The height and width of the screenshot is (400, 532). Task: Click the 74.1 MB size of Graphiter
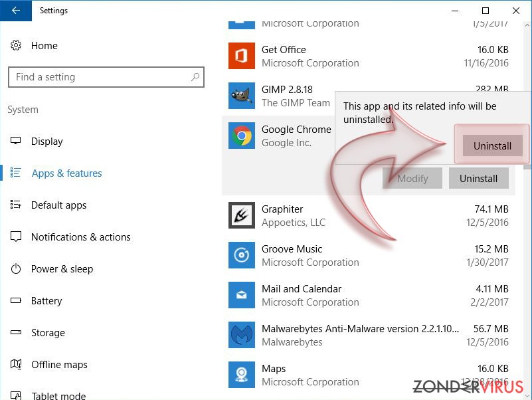click(x=491, y=209)
